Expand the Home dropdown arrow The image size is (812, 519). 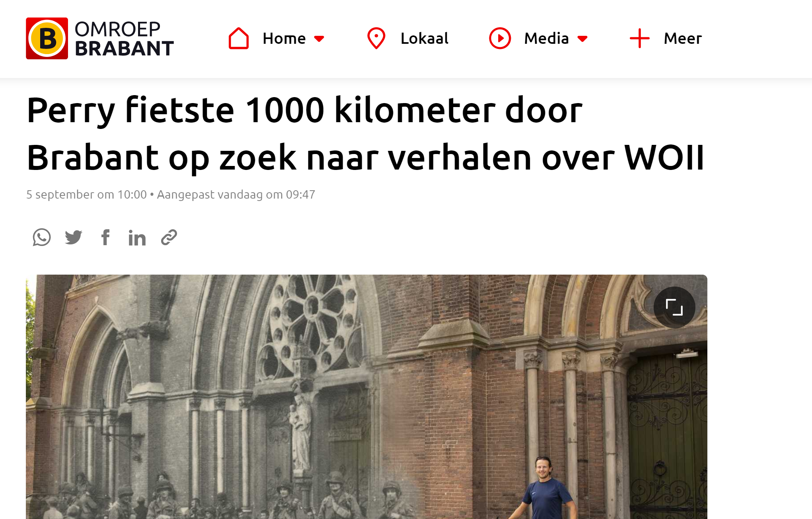coord(319,39)
